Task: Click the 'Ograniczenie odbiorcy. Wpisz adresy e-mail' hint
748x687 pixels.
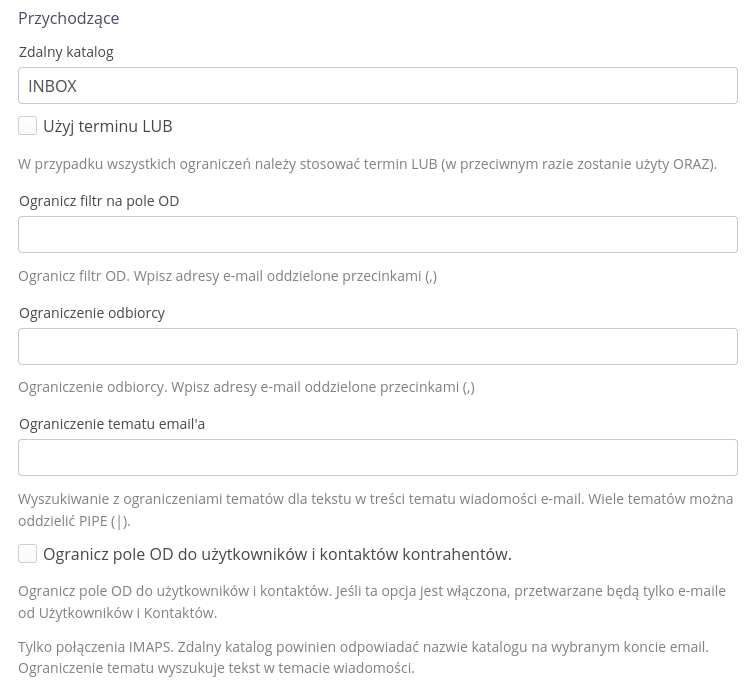Action: (246, 387)
